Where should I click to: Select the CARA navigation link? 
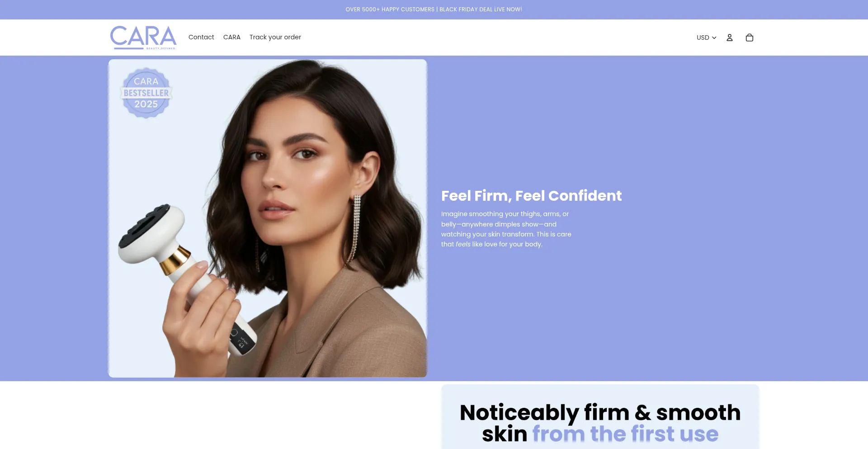(232, 37)
